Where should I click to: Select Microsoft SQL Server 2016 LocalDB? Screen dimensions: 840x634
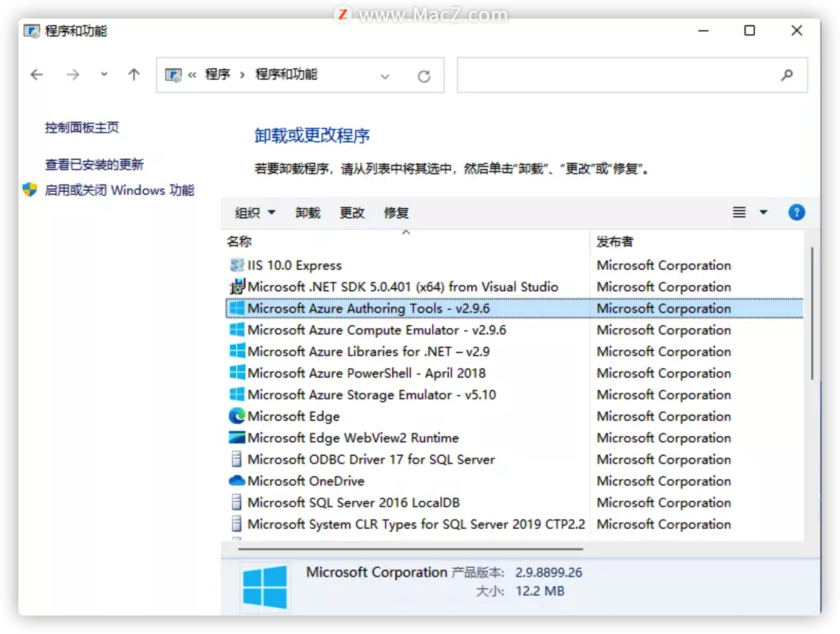click(354, 502)
